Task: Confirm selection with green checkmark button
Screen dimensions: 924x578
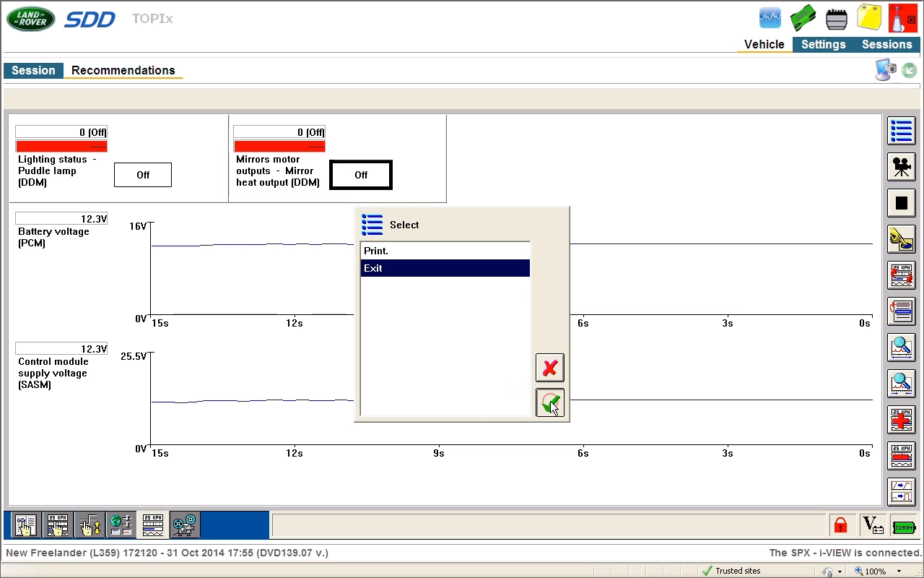Action: pos(550,403)
